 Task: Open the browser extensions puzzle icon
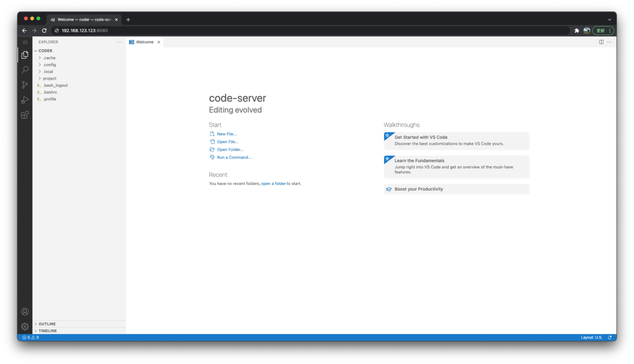(577, 31)
